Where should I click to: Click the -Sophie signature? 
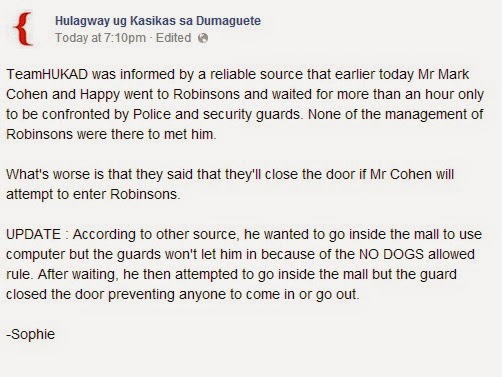click(31, 334)
